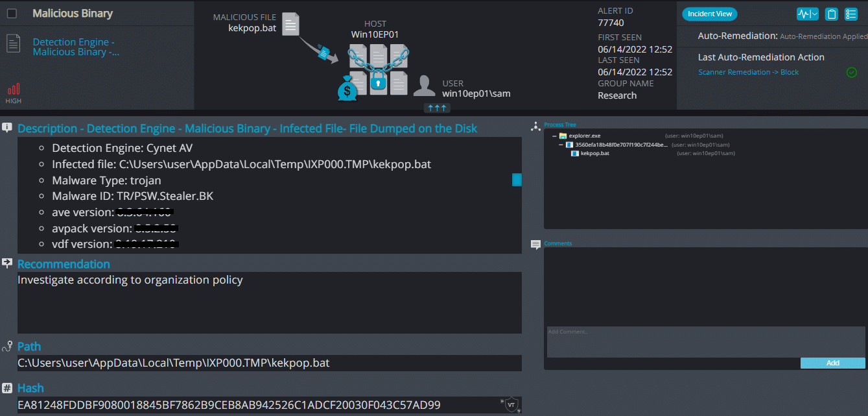Click the kekpop.bat file icon in the tree
This screenshot has width=868, height=416.
576,153
